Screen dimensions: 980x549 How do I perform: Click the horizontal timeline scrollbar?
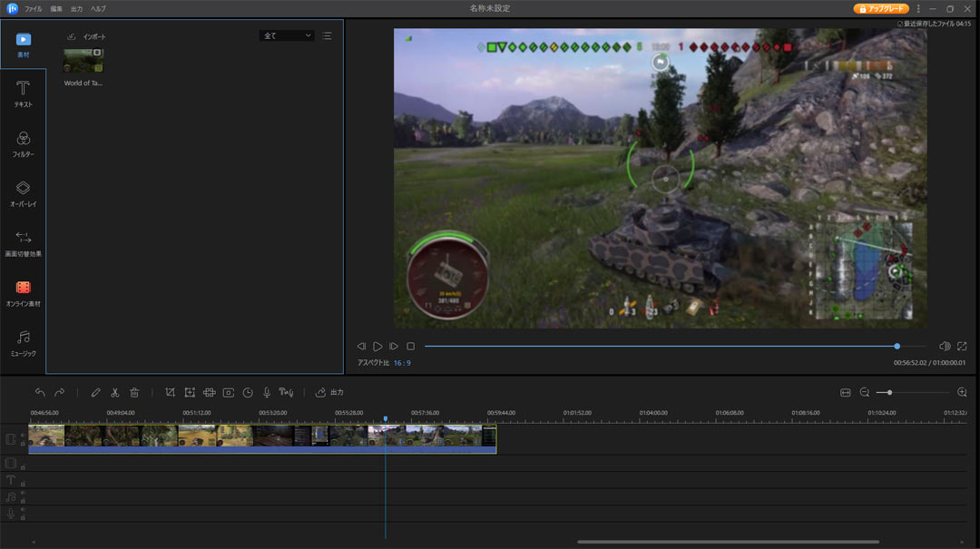[x=728, y=542]
